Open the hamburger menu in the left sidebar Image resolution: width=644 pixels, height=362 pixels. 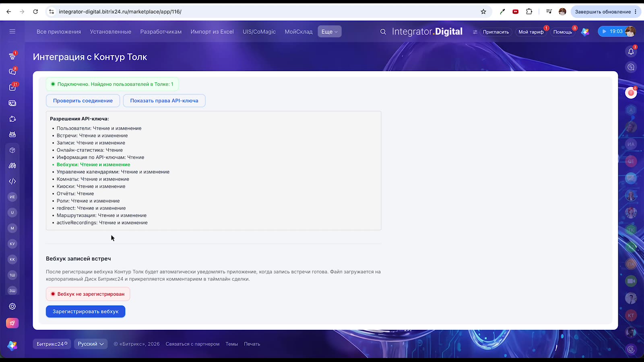coord(12,31)
